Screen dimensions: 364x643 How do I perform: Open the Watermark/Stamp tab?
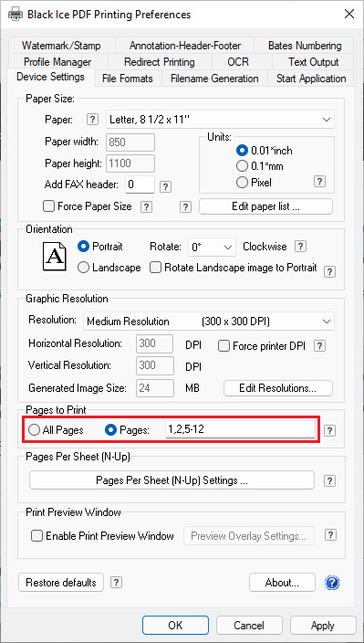click(x=61, y=46)
